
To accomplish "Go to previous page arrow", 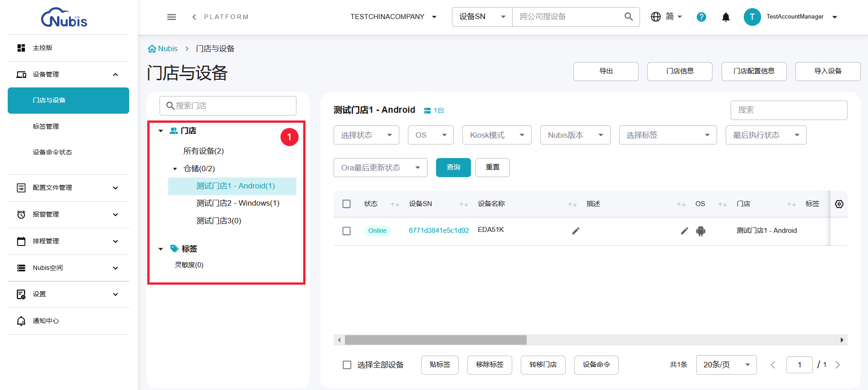I will coord(773,365).
